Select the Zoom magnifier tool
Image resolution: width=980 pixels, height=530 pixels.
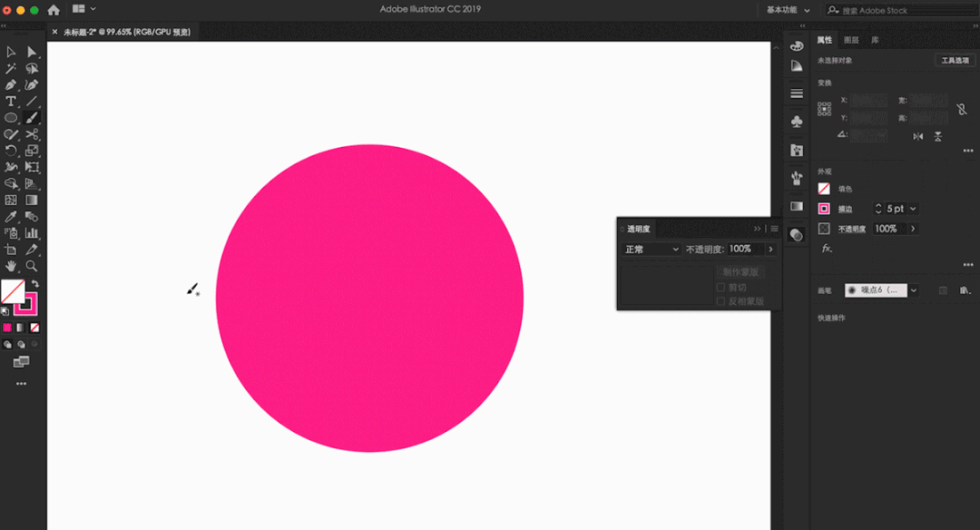point(32,266)
